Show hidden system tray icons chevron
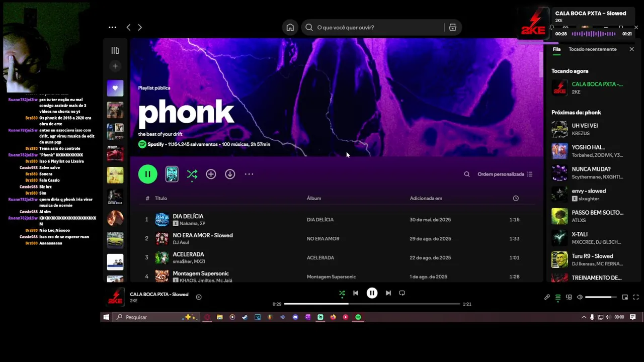The image size is (644, 362). (x=584, y=317)
